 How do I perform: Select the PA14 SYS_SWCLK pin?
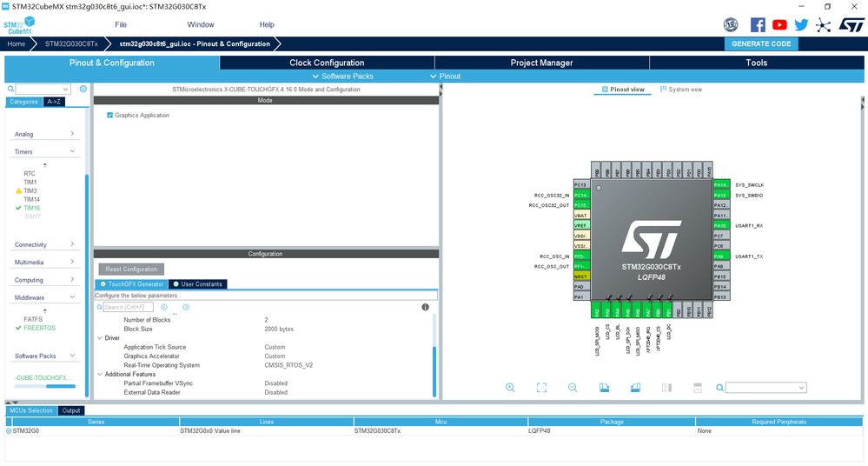tap(721, 185)
